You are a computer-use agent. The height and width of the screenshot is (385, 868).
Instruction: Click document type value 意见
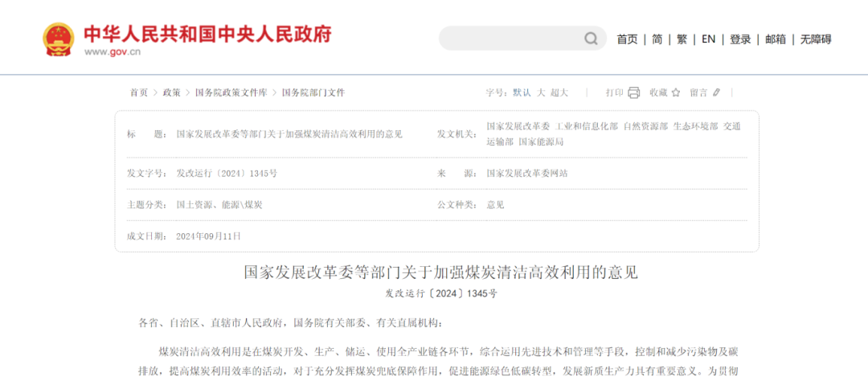tap(495, 205)
